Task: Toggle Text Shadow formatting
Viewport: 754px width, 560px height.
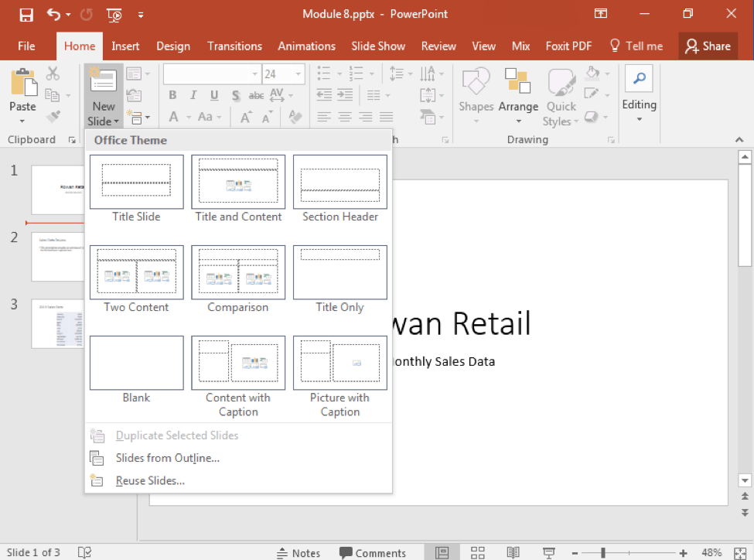Action: [236, 95]
